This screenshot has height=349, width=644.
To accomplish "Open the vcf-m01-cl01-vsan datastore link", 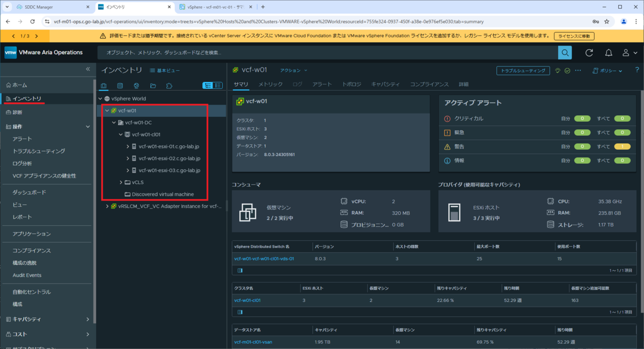I will (x=253, y=342).
